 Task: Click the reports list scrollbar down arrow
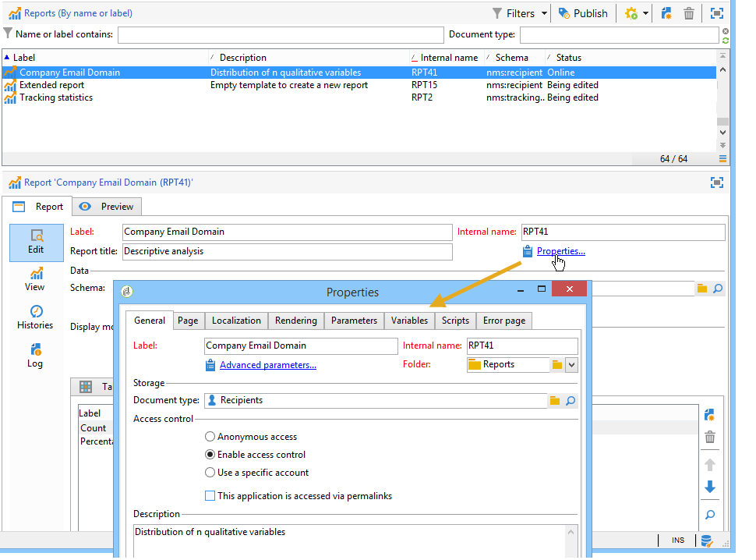click(722, 132)
